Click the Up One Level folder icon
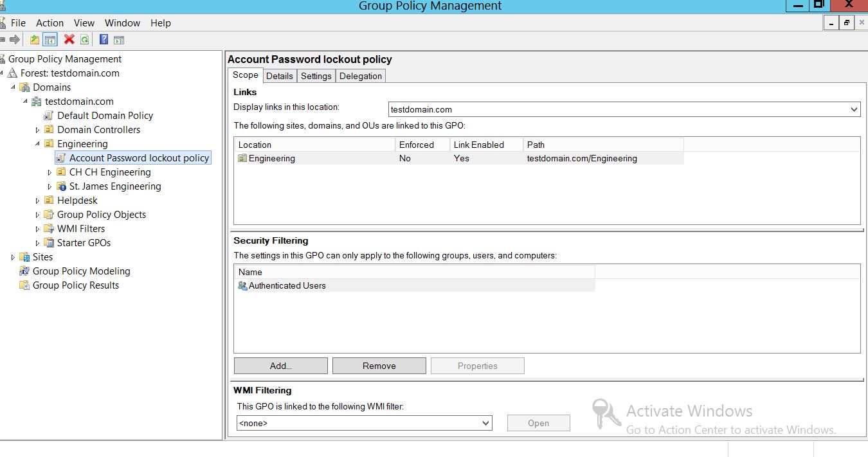This screenshot has width=868, height=457. coord(35,40)
